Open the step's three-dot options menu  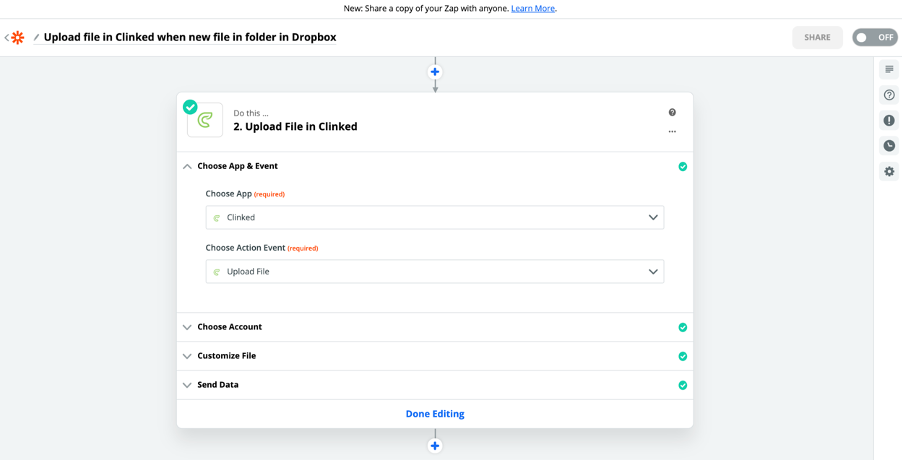tap(672, 131)
